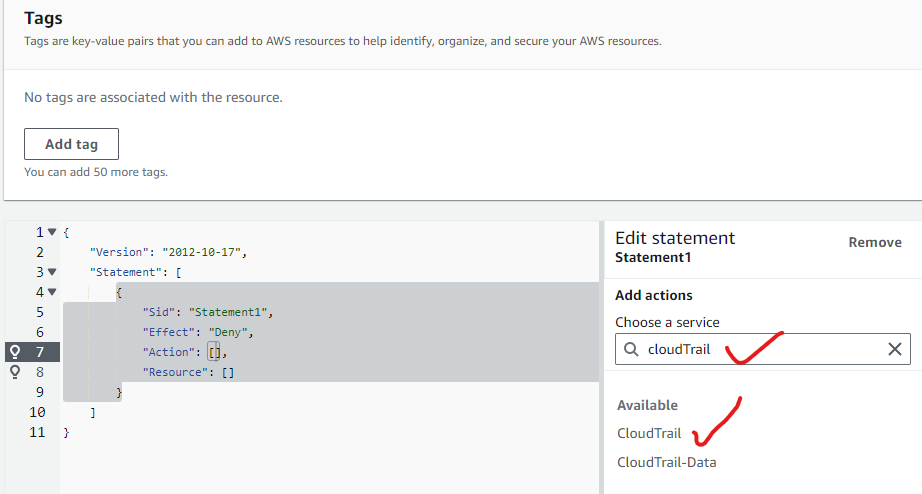Clear the cloudTrail service search text
The image size is (922, 494).
tap(894, 349)
